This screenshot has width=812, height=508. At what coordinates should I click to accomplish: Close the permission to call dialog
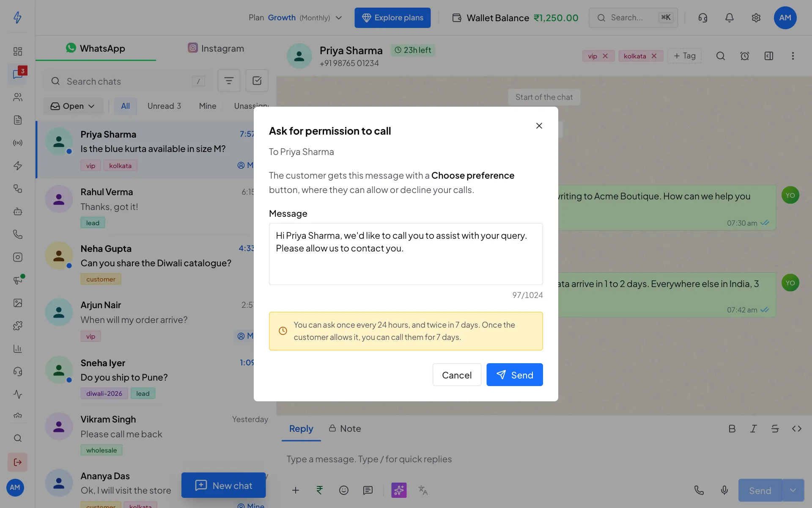[539, 126]
